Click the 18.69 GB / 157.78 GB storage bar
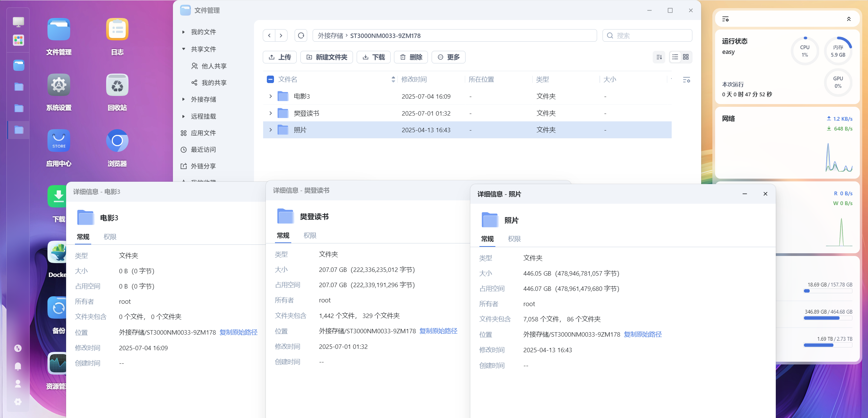This screenshot has height=418, width=868. 828,291
